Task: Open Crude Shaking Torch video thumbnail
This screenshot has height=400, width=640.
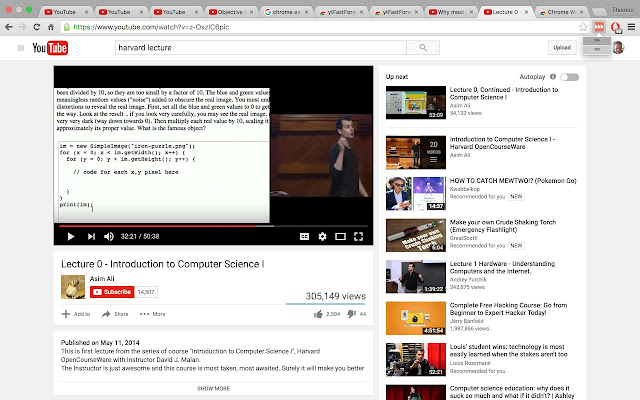Action: click(x=416, y=235)
